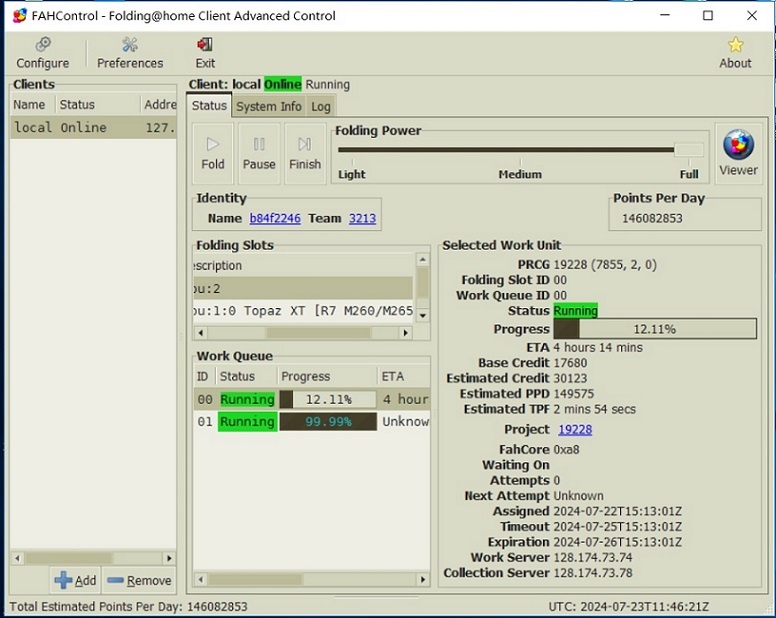Click the Folding Power slider handle
Viewport: 776px width, 618px height.
[688, 149]
